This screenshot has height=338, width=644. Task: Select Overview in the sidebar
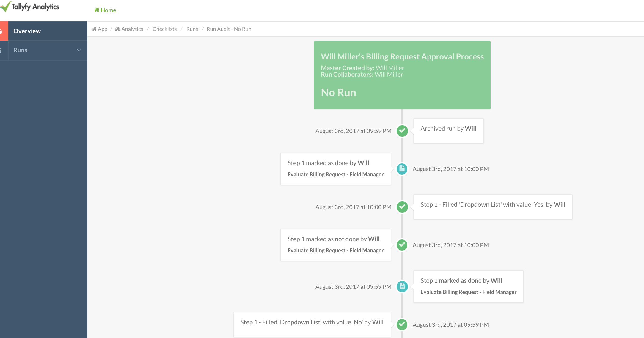click(x=27, y=31)
